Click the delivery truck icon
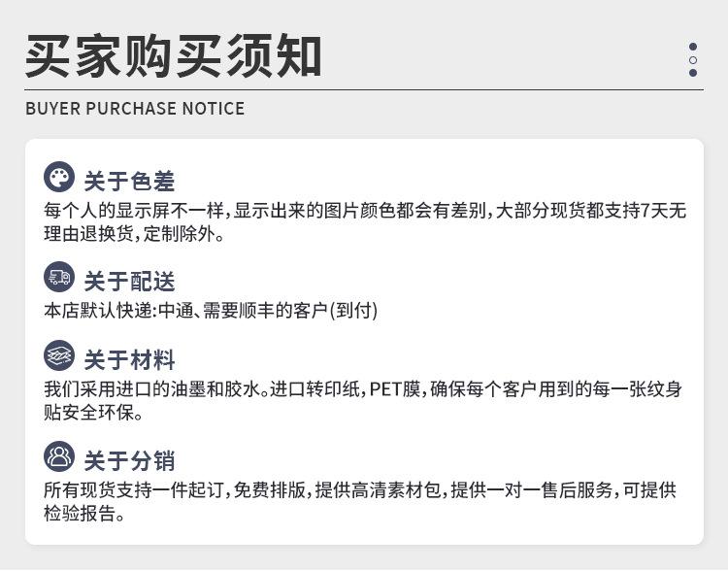The image size is (728, 571). coord(59,277)
